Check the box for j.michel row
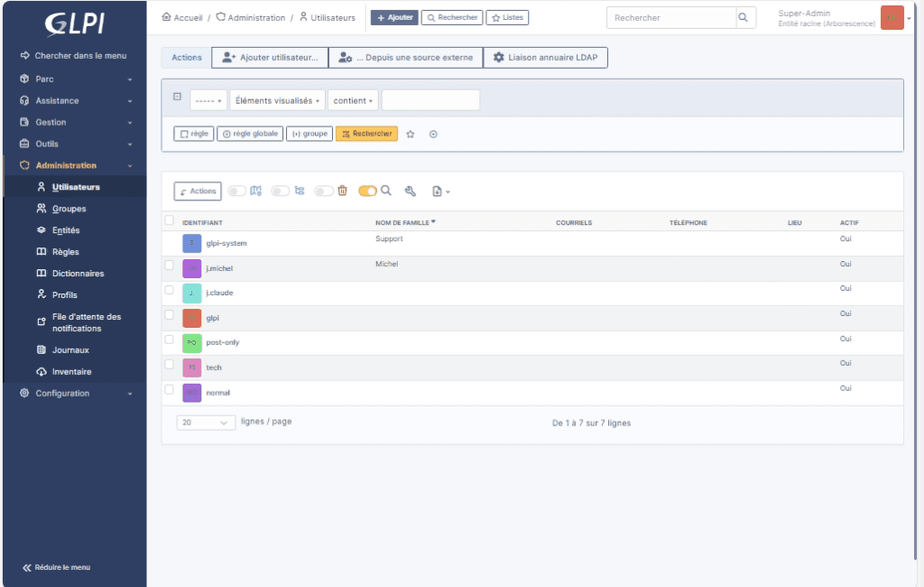 (169, 266)
